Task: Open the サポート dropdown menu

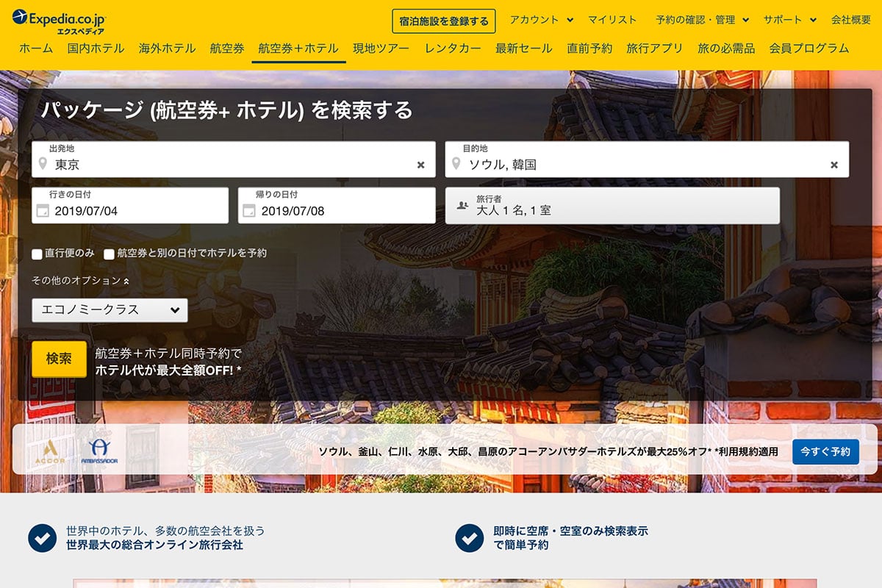Action: 790,20
